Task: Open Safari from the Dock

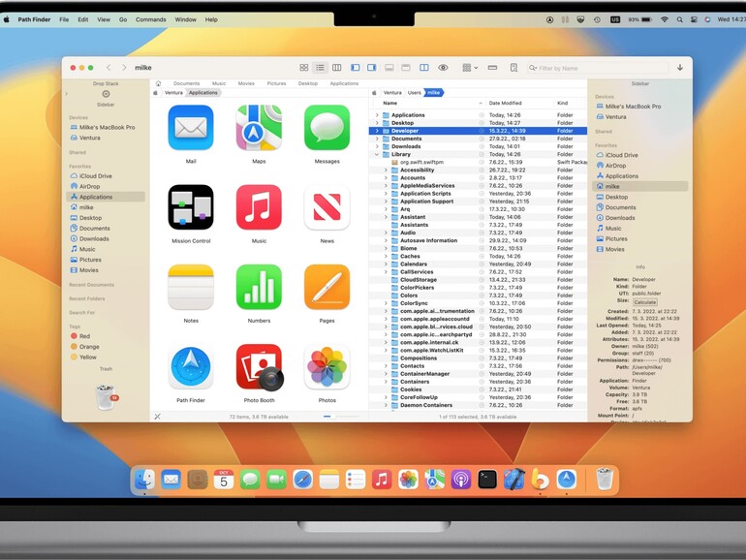Action: point(302,480)
